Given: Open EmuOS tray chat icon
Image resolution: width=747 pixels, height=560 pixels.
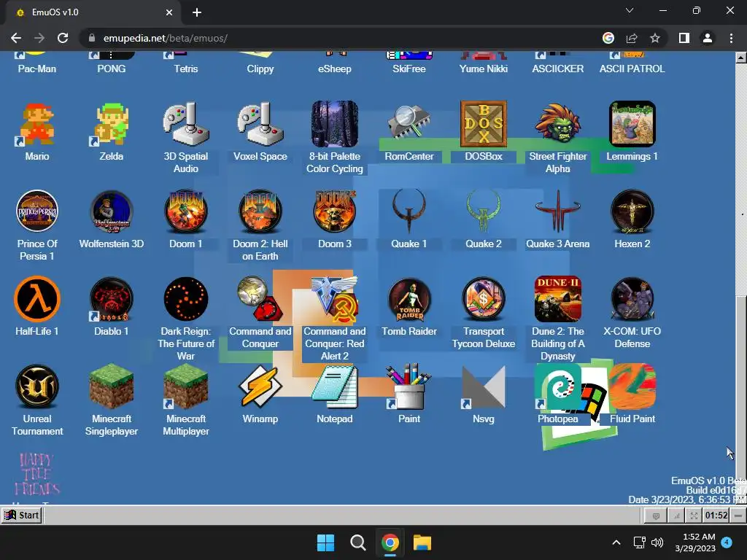Looking at the screenshot, I should coord(656,516).
